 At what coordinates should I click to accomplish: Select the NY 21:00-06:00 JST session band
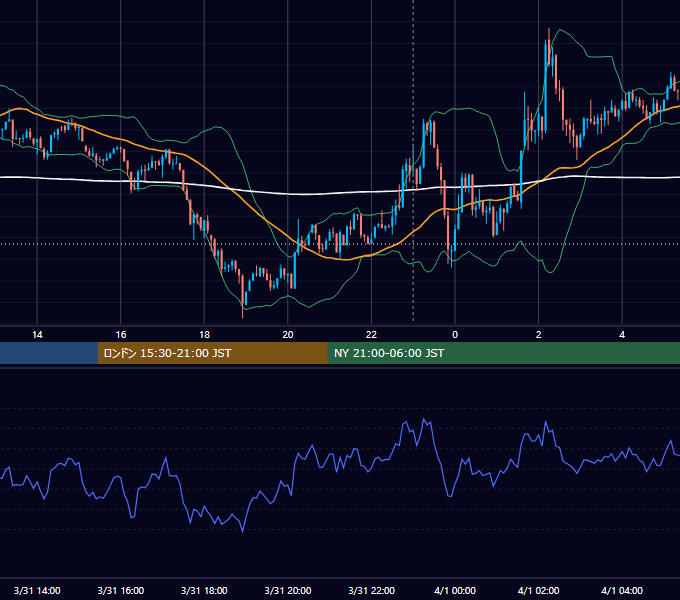click(x=503, y=353)
